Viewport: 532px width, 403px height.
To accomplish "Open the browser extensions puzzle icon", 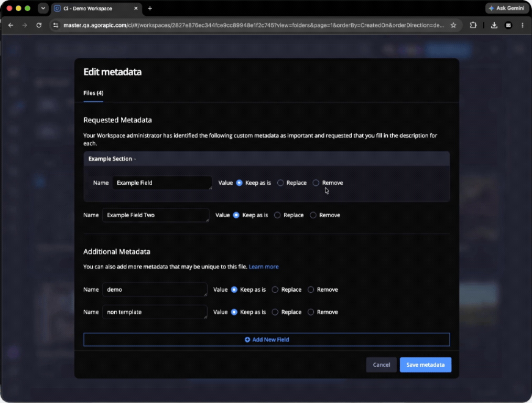I will [x=473, y=25].
